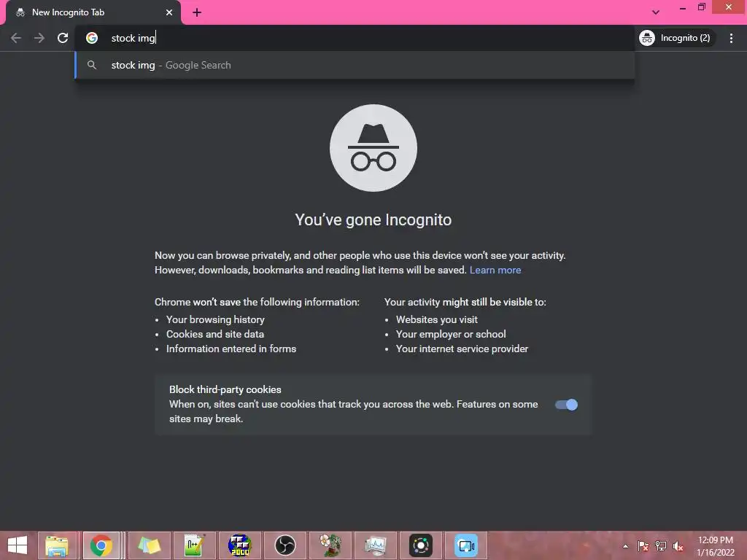Minimize the Chrome window
747x560 pixels.
(x=683, y=7)
